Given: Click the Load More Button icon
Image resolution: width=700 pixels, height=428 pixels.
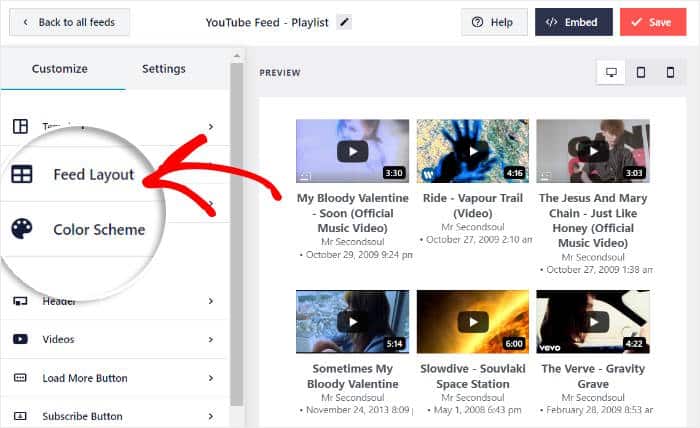Looking at the screenshot, I should click(20, 378).
